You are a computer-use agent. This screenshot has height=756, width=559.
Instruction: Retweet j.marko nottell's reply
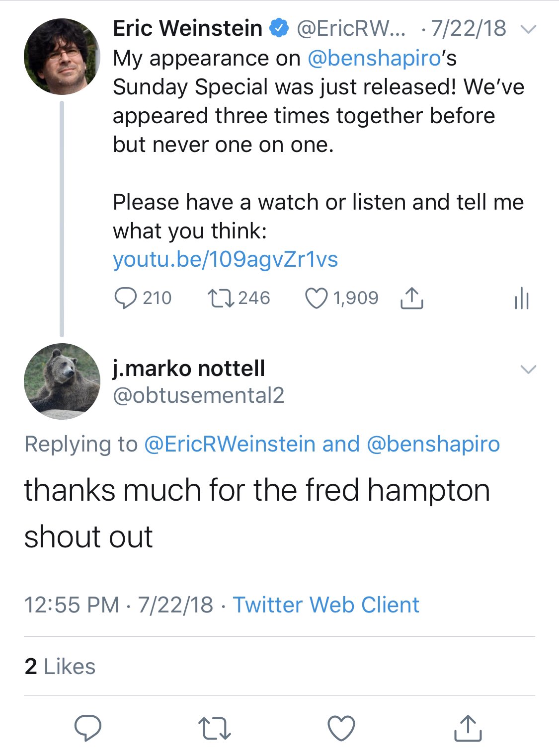pyautogui.click(x=214, y=728)
